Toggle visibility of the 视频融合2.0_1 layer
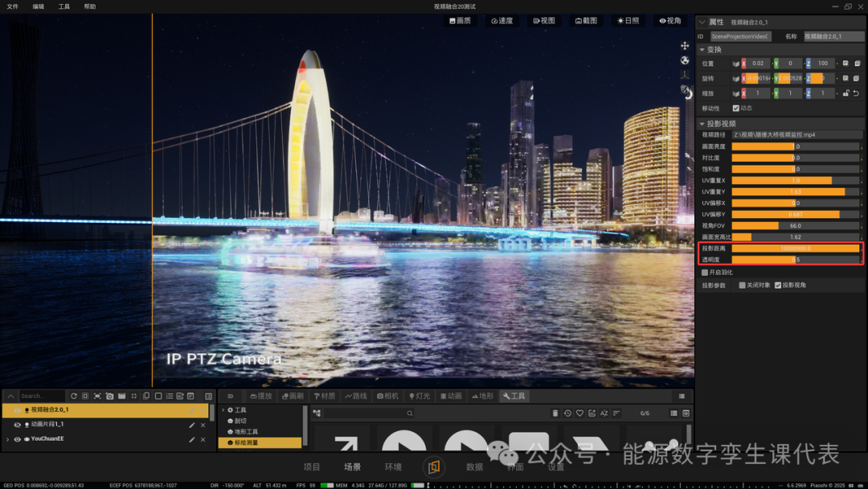This screenshot has width=868, height=489. coord(17,410)
